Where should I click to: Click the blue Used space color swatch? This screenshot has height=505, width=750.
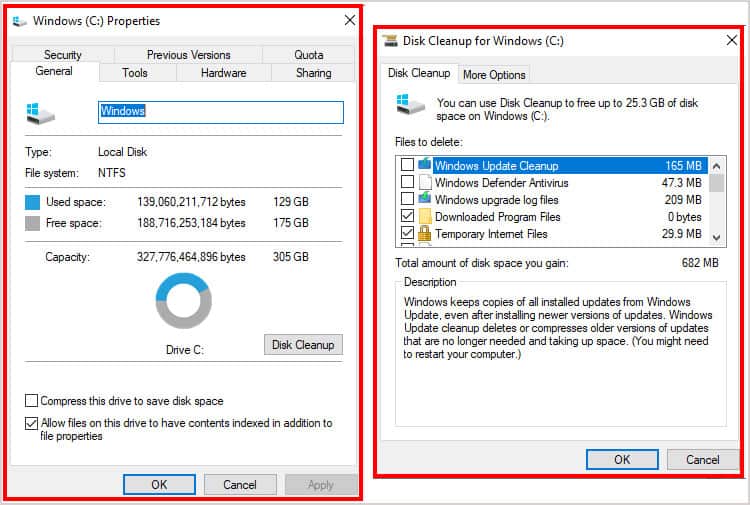(x=33, y=202)
